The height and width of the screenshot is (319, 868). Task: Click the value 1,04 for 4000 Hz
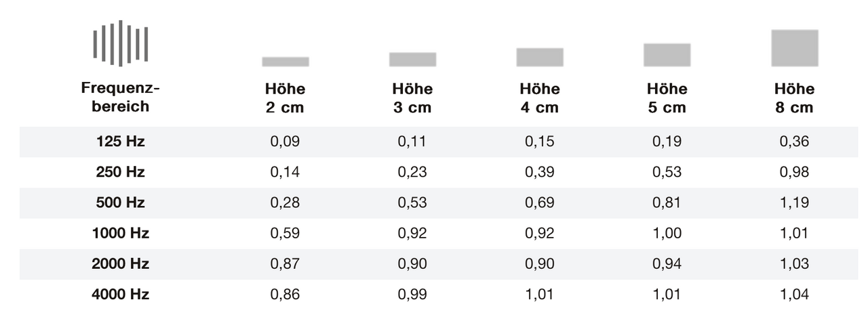coord(794,295)
